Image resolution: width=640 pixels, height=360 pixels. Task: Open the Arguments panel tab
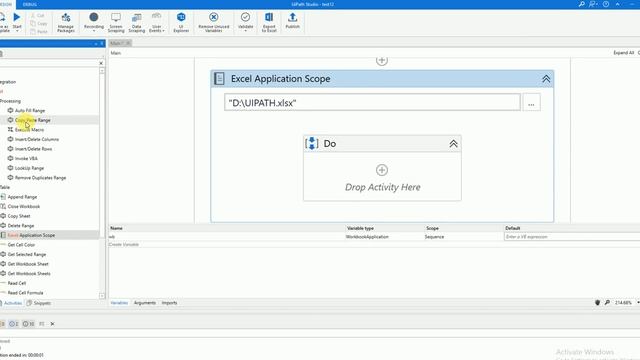coord(145,303)
